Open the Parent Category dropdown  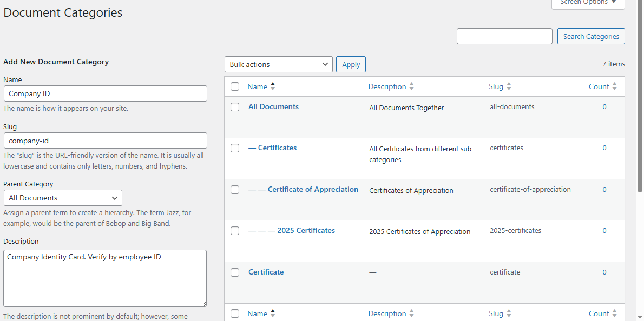pyautogui.click(x=62, y=198)
